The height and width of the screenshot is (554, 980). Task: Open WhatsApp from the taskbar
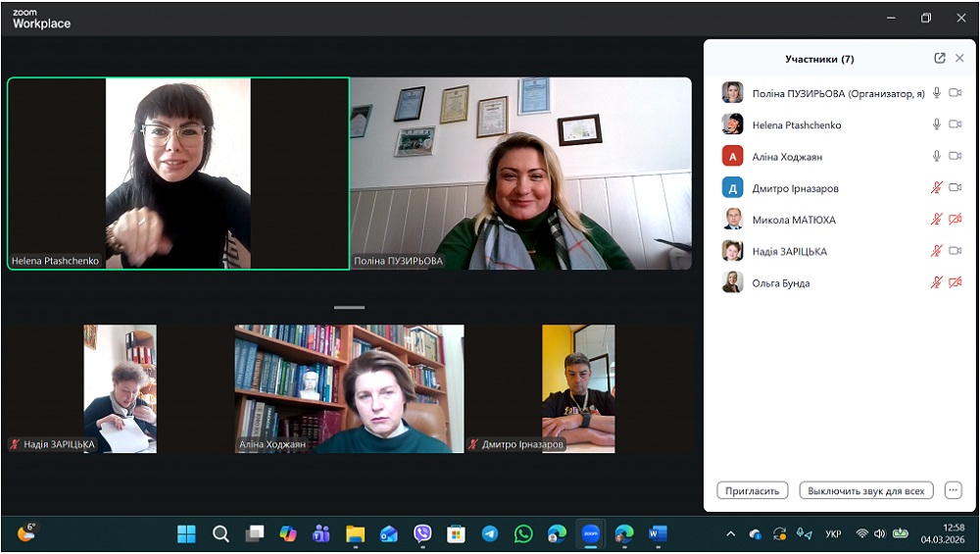click(x=523, y=534)
